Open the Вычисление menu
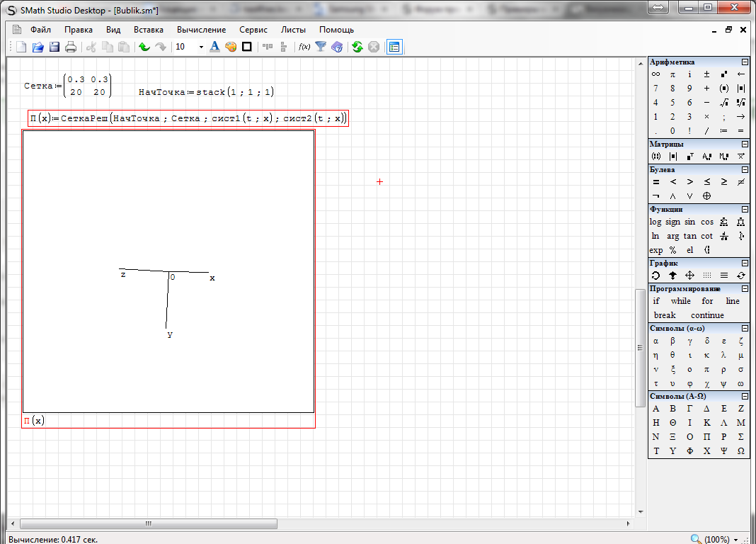 click(x=201, y=30)
